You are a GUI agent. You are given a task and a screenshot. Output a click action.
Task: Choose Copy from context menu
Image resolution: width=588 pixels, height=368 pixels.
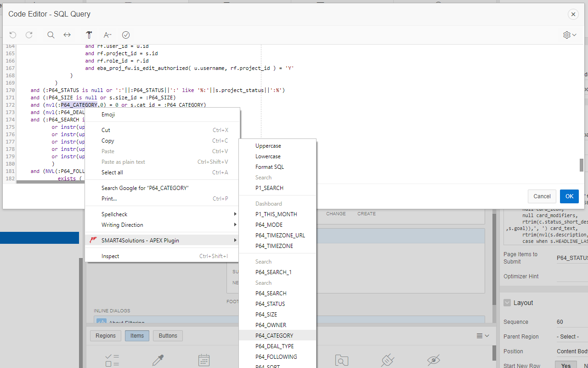(162, 141)
